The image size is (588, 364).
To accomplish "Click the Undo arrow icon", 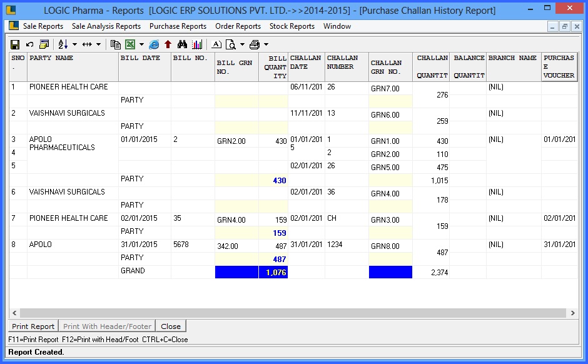I will tap(29, 44).
